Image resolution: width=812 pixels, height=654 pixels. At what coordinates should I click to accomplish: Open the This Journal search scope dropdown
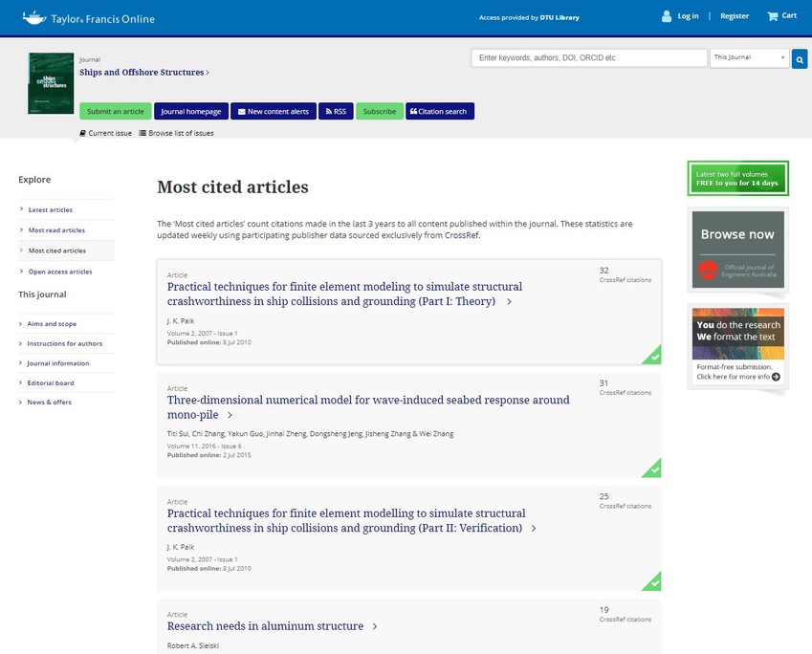[749, 58]
